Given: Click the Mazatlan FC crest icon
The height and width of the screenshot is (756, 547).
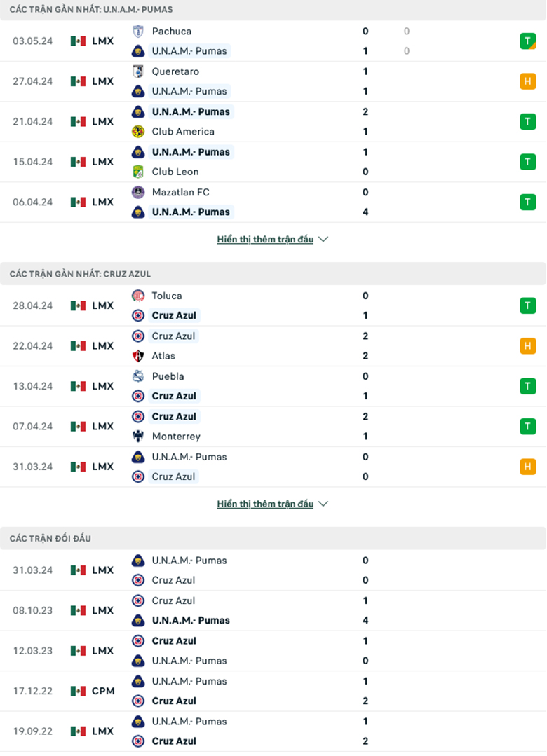Looking at the screenshot, I should [x=138, y=192].
